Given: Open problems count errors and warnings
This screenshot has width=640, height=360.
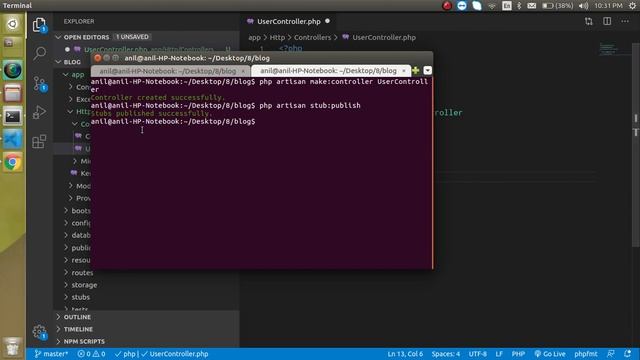Looking at the screenshot, I should click(x=91, y=354).
